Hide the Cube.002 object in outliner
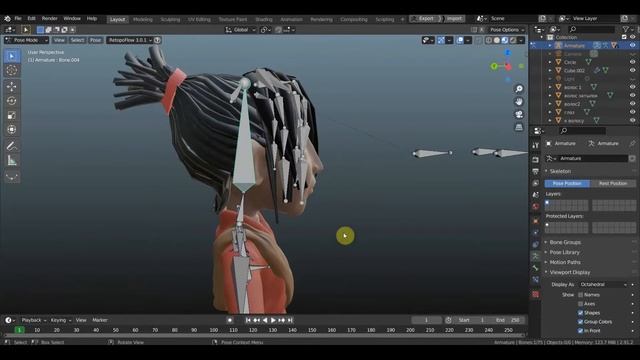 [632, 71]
